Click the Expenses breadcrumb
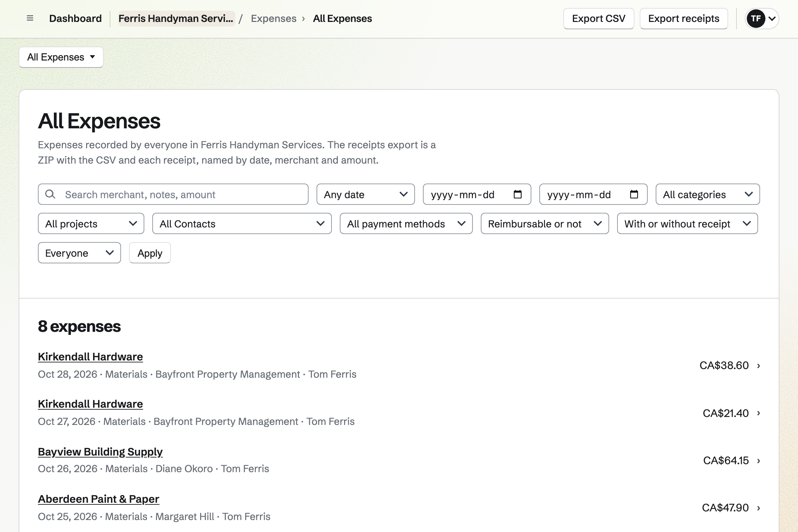Image resolution: width=798 pixels, height=532 pixels. 273,18
